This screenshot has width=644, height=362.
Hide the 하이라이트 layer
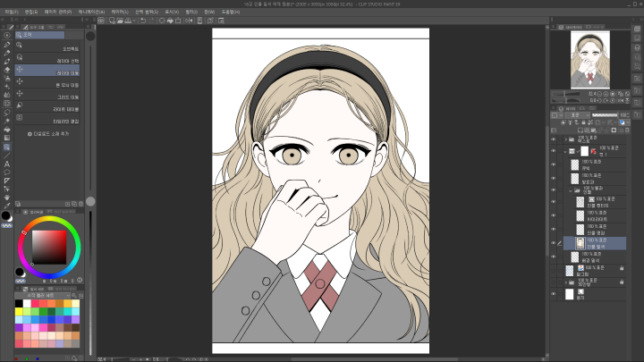(554, 215)
